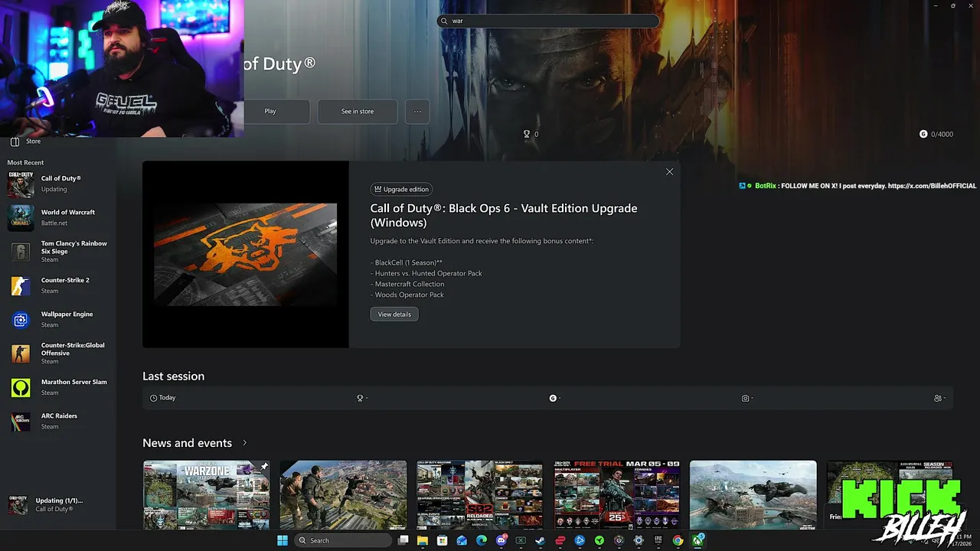The height and width of the screenshot is (551, 980).
Task: Click the Vault Edition Upgrade title
Action: coord(504,215)
